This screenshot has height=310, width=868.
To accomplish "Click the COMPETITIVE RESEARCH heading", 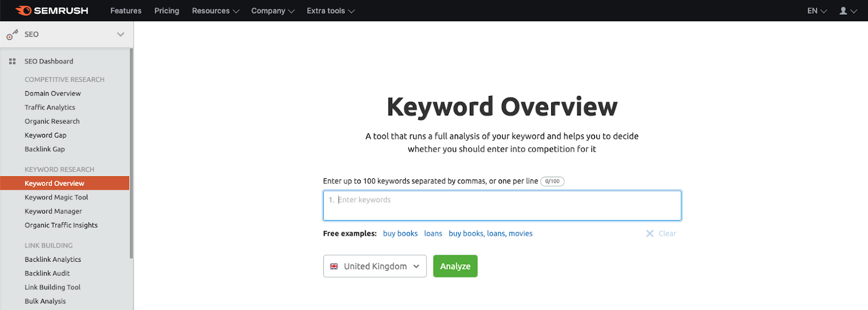I will tap(65, 80).
